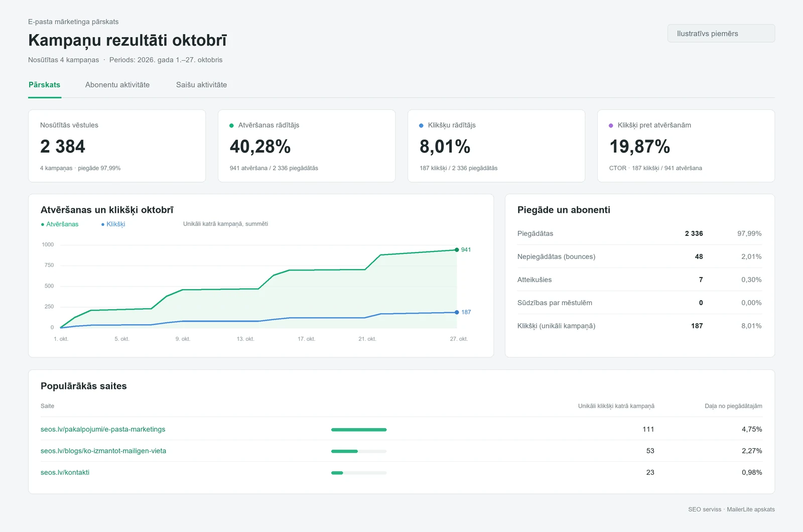
Task: Click the SEO serviss · MailerLite apskats footer
Action: pyautogui.click(x=731, y=509)
